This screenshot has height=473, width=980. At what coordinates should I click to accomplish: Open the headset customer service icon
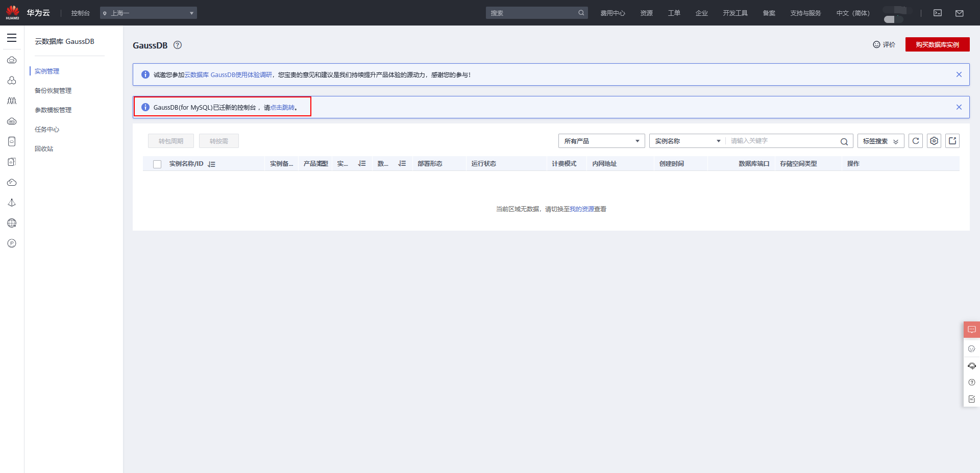[x=972, y=366]
